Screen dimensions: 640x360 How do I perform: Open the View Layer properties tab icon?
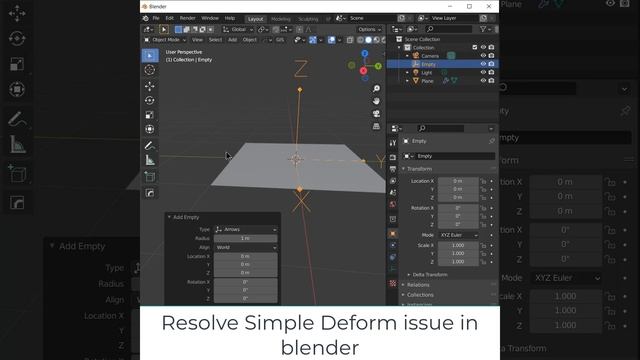pyautogui.click(x=393, y=180)
